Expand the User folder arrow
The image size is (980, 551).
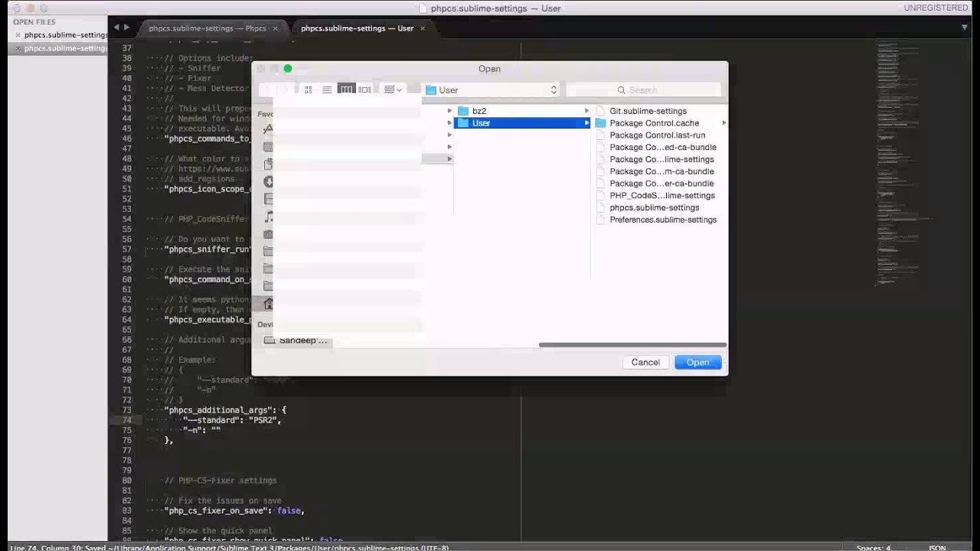coord(586,123)
